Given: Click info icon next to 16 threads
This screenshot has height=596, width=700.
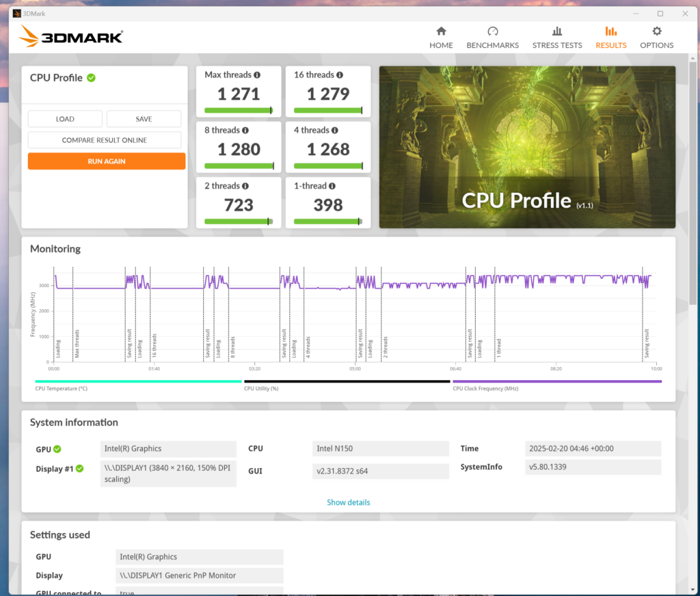Looking at the screenshot, I should 340,75.
